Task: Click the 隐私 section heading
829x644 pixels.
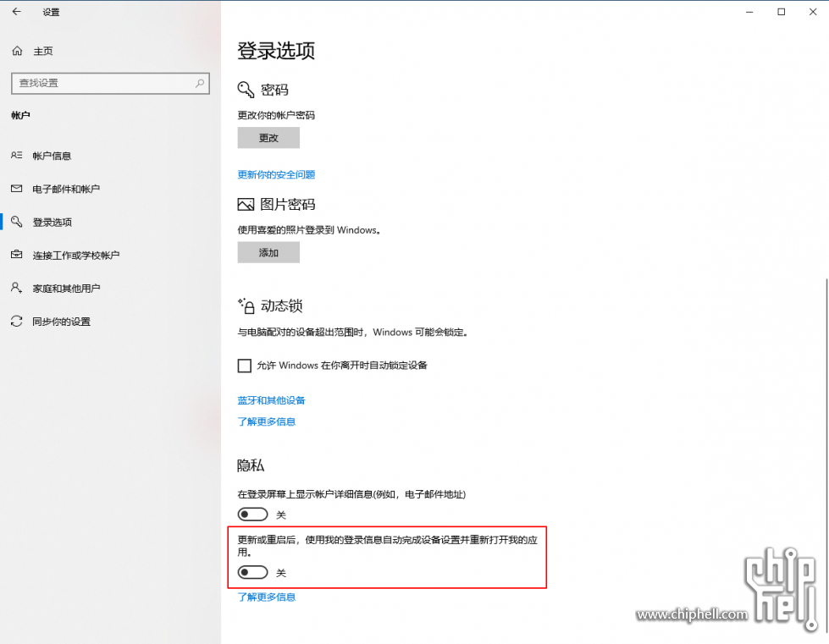Action: pyautogui.click(x=251, y=465)
